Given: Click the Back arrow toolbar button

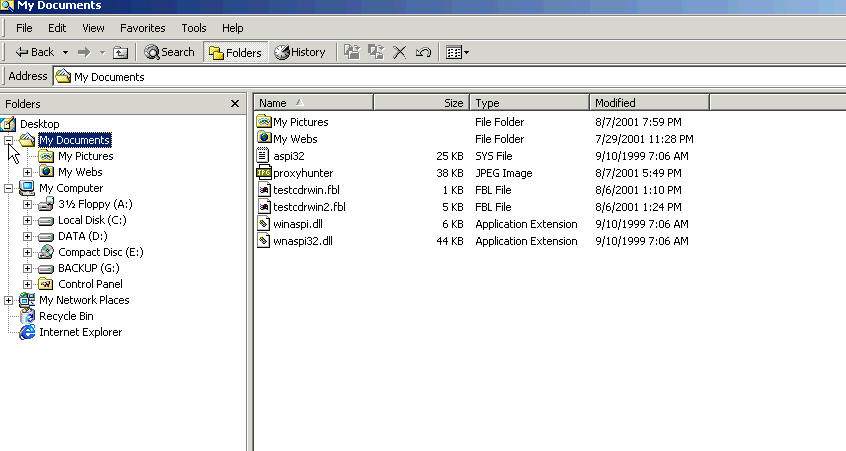Looking at the screenshot, I should (x=34, y=52).
